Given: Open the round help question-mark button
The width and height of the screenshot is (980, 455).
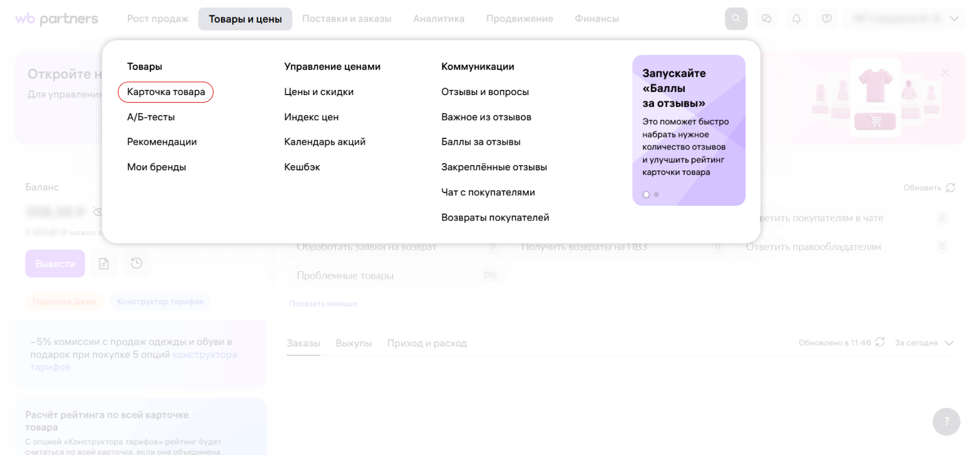Looking at the screenshot, I should [946, 421].
